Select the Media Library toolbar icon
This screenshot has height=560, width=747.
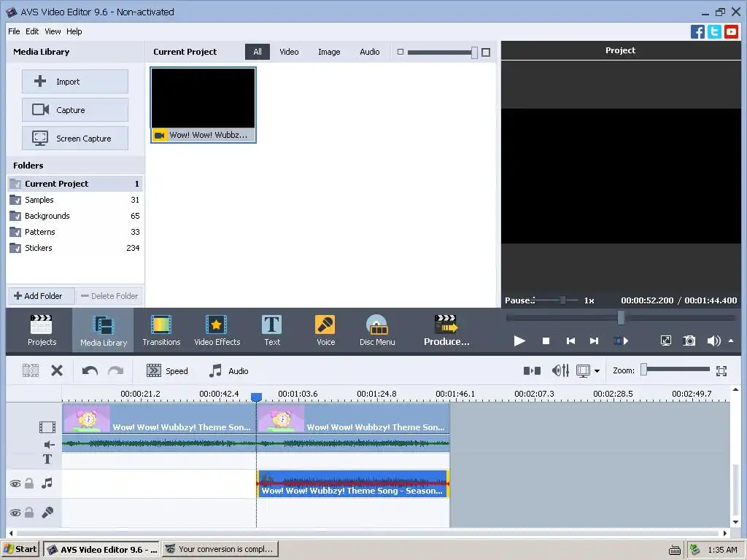104,330
